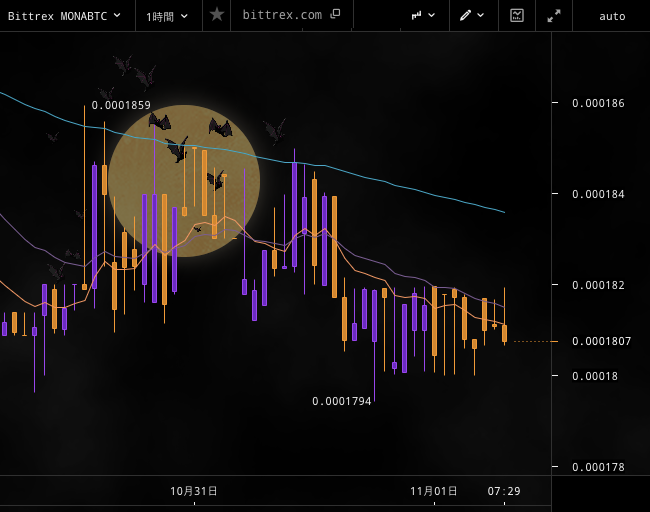650x512 pixels.
Task: Open the chart type candlestick dropdown
Action: point(423,15)
